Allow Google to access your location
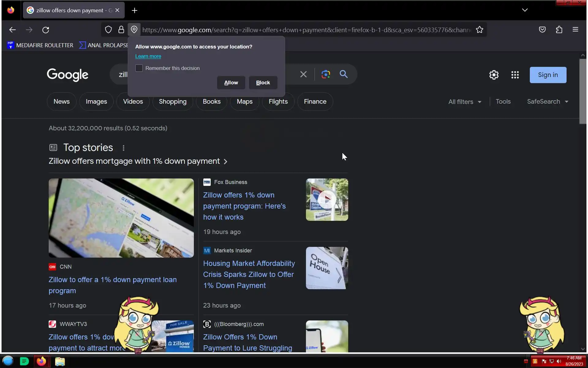This screenshot has width=588, height=368. tap(231, 82)
